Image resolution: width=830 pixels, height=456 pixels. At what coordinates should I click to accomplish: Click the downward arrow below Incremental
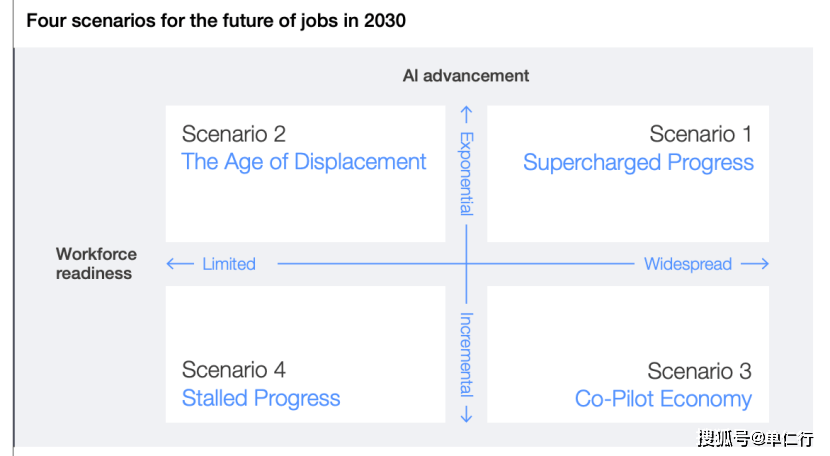[x=466, y=413]
